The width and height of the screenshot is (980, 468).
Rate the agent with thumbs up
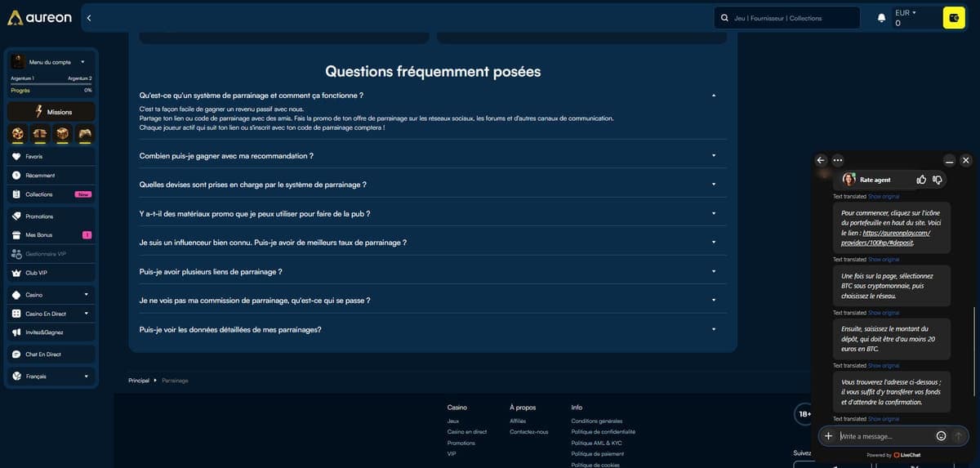[x=921, y=180]
